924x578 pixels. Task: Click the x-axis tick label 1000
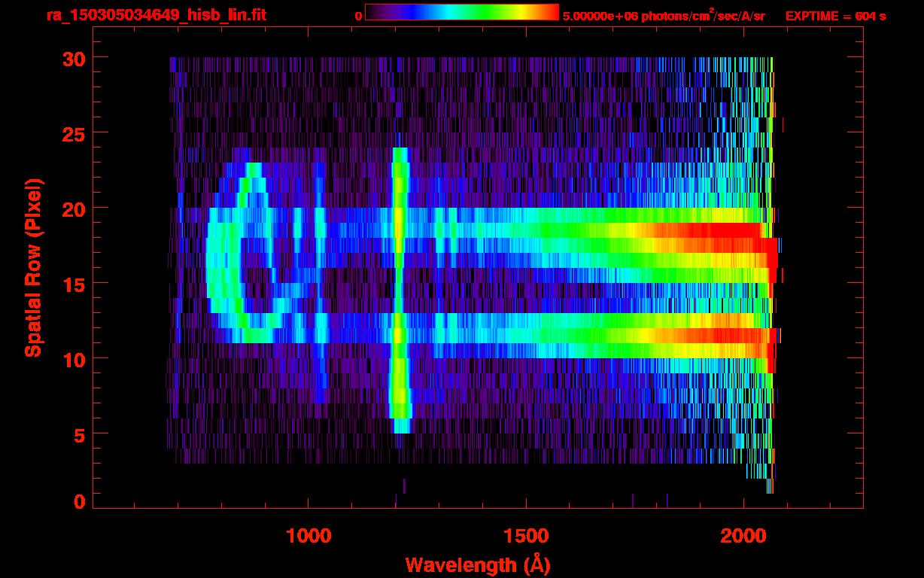coord(309,536)
